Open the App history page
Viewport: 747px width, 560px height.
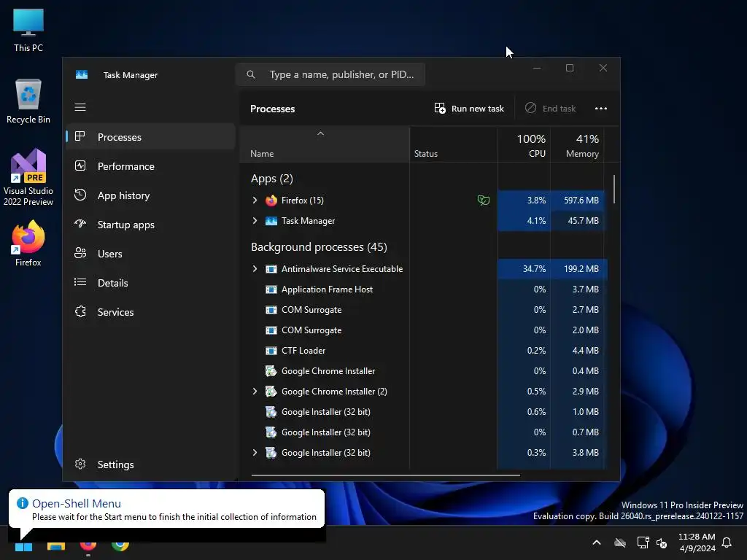[x=150, y=195]
